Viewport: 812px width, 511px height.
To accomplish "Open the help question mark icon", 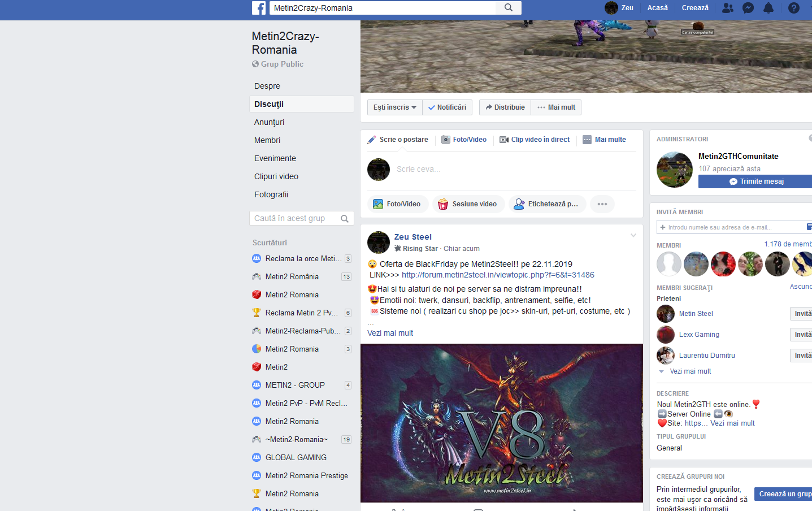I will (x=794, y=8).
